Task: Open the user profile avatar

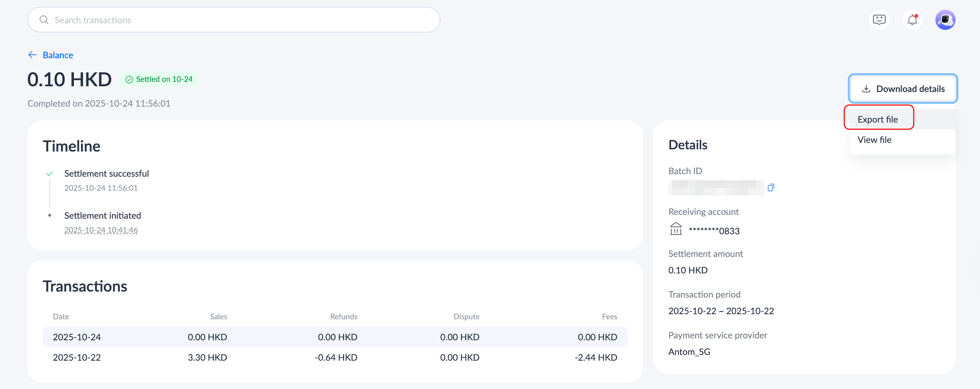Action: click(x=945, y=20)
